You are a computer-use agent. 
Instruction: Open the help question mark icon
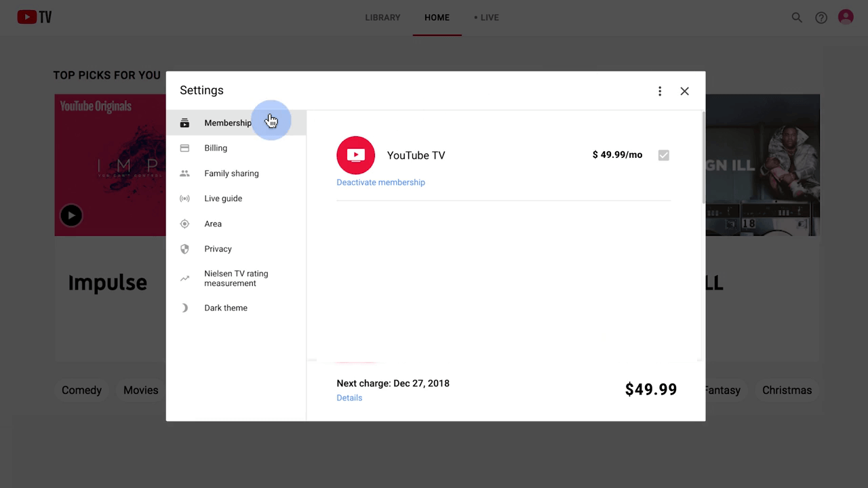(821, 18)
